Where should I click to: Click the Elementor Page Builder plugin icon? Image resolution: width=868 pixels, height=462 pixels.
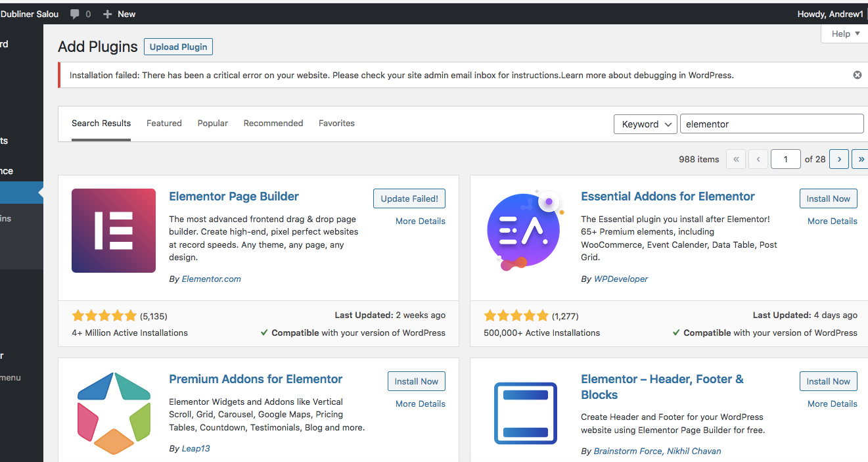pos(114,231)
